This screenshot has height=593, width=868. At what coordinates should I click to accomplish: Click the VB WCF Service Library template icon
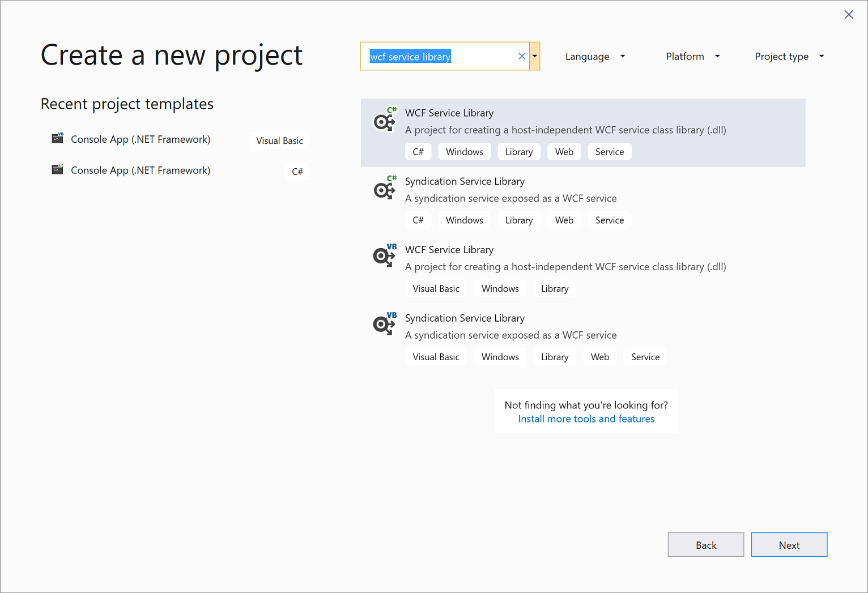(385, 257)
